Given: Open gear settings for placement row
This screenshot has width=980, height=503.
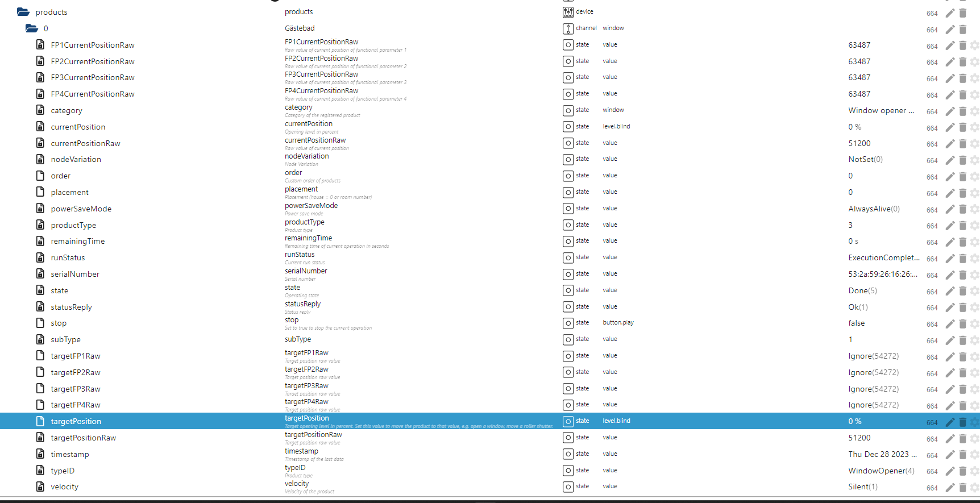Looking at the screenshot, I should [974, 193].
